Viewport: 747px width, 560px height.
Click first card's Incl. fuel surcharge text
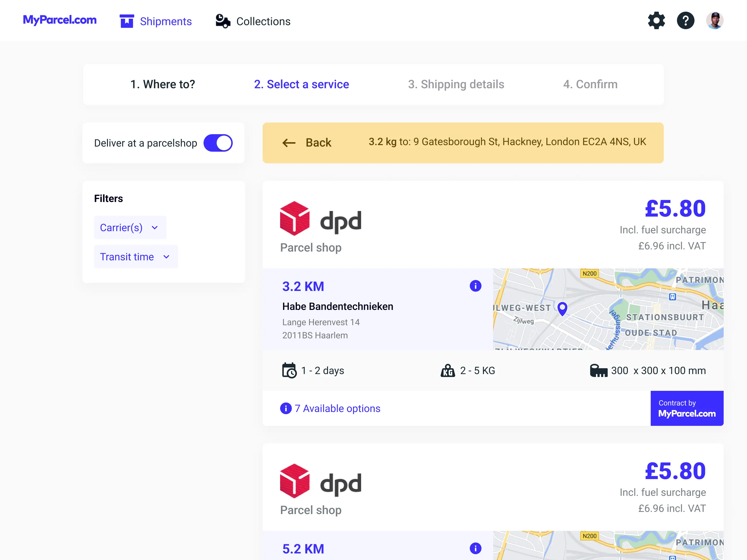pos(663,230)
